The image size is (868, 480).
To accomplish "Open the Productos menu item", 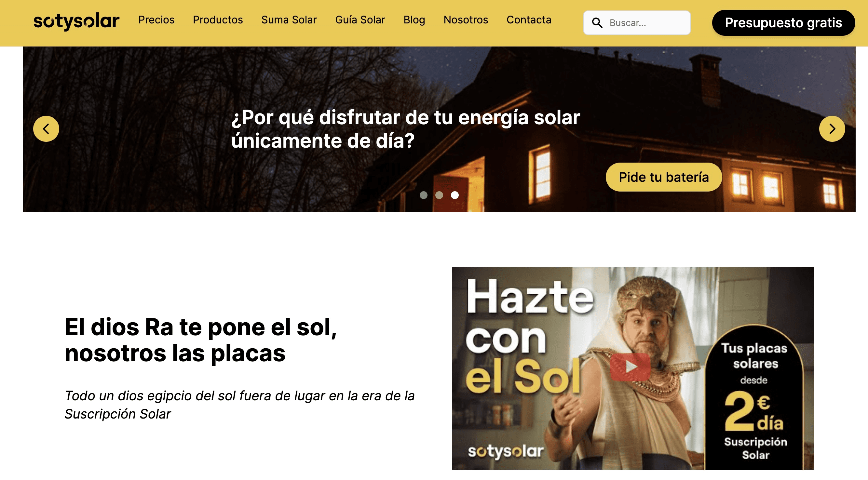I will tap(218, 20).
